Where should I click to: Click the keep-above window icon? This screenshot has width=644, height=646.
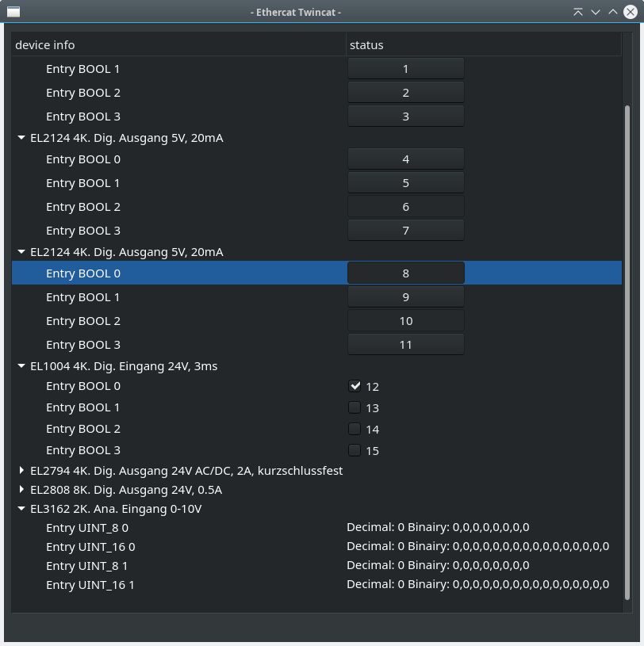pos(577,12)
